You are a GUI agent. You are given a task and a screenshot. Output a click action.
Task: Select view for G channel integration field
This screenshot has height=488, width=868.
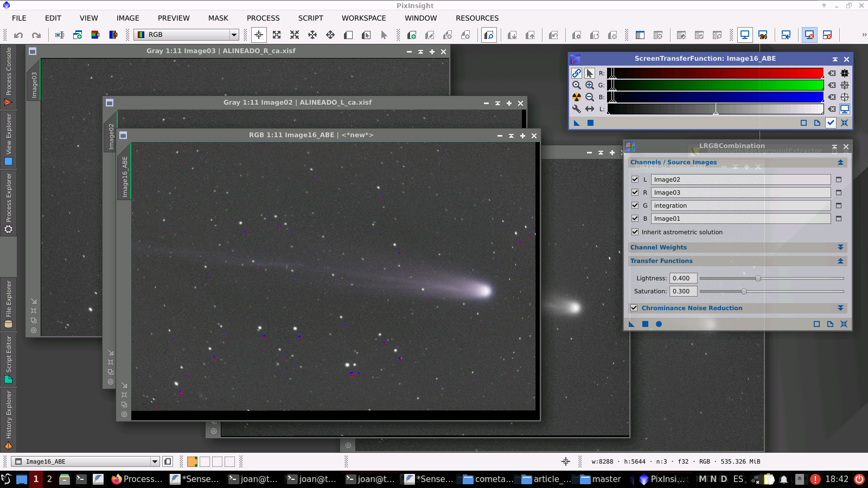click(838, 206)
